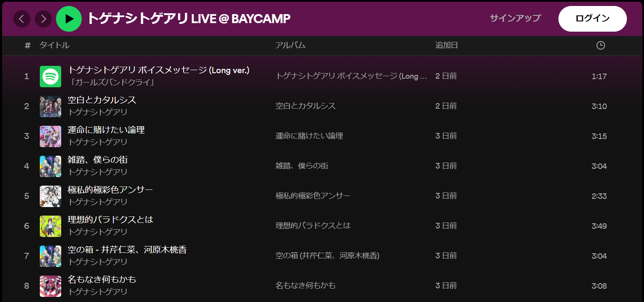Click artwork for 理想的パラドクスとは
Screen dimensions: 644x302
click(50, 226)
